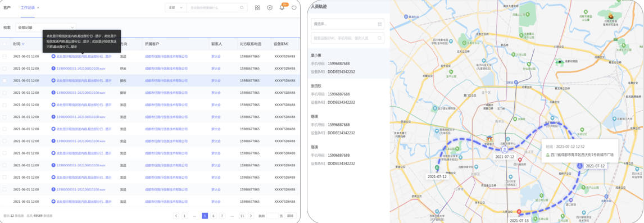This screenshot has width=644, height=223.
Task: Close the 工作记录 tab with its x
Action: (38, 8)
